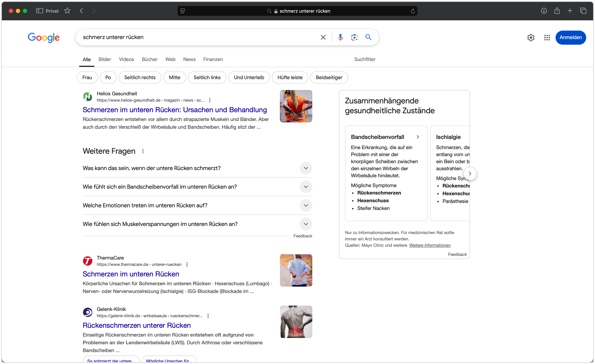The width and height of the screenshot is (595, 364).
Task: Click the arrow to see more health conditions
Action: click(x=470, y=173)
